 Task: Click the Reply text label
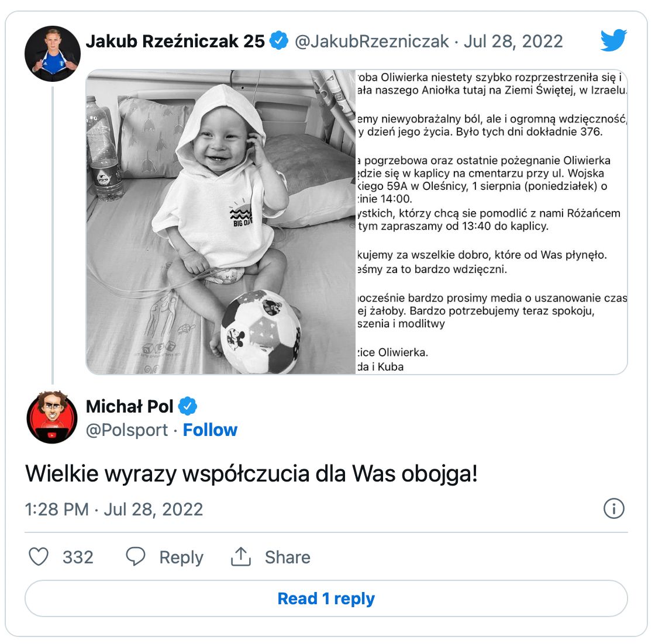[181, 557]
